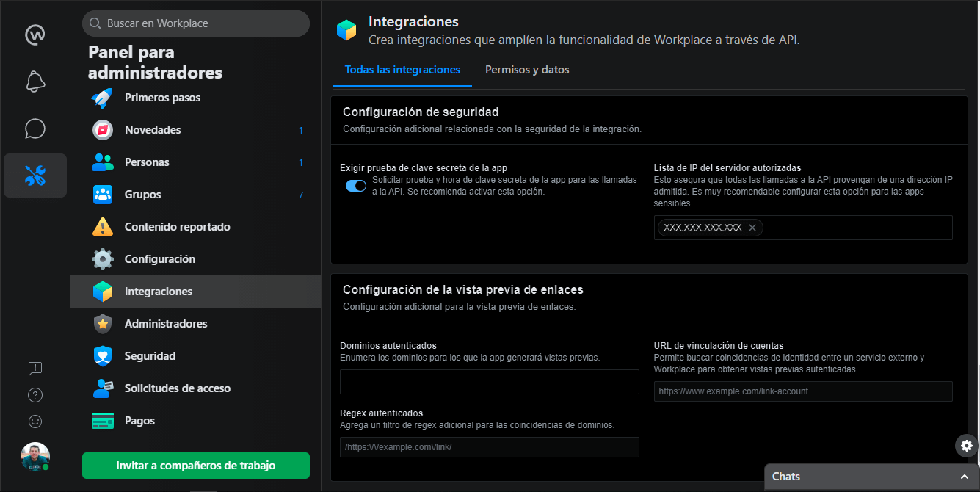The height and width of the screenshot is (492, 980).
Task: Click the Administradores shield star icon
Action: [103, 324]
